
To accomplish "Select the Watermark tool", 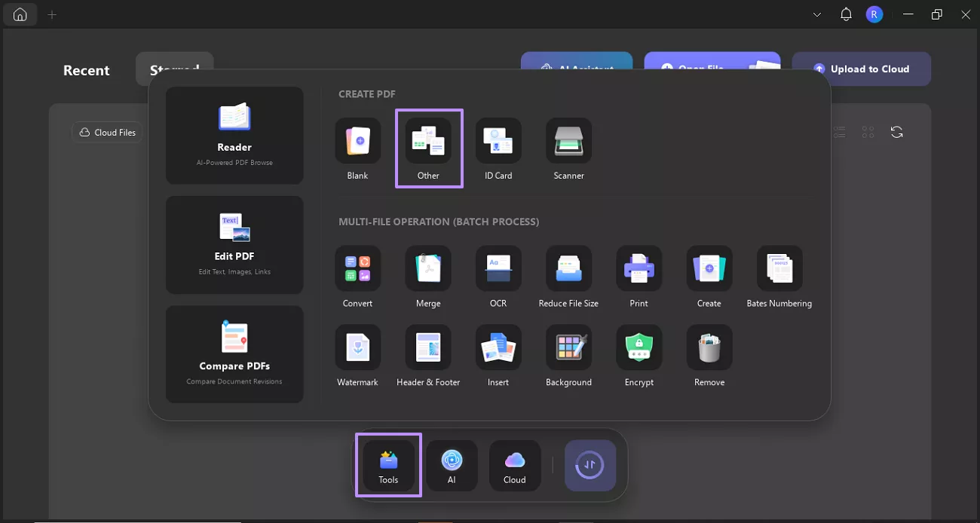I will pos(357,356).
